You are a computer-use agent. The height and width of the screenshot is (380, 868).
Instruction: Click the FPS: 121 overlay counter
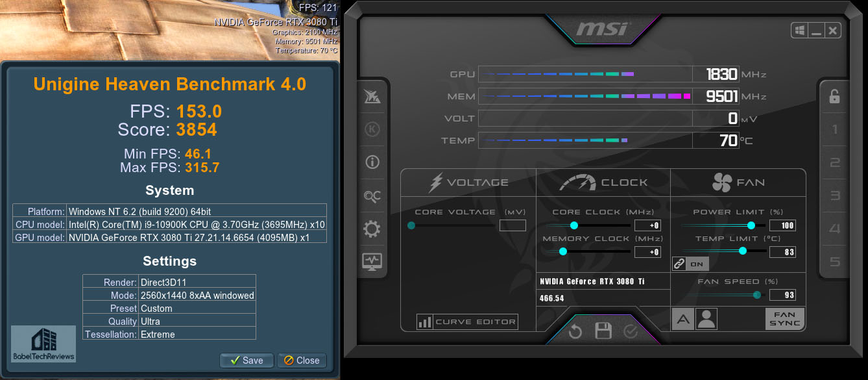318,8
